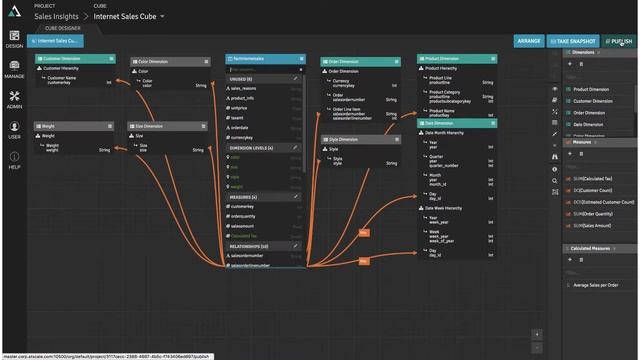This screenshot has height=360, width=640.
Task: Click the info circle icon in canvas toolbar
Action: (555, 169)
